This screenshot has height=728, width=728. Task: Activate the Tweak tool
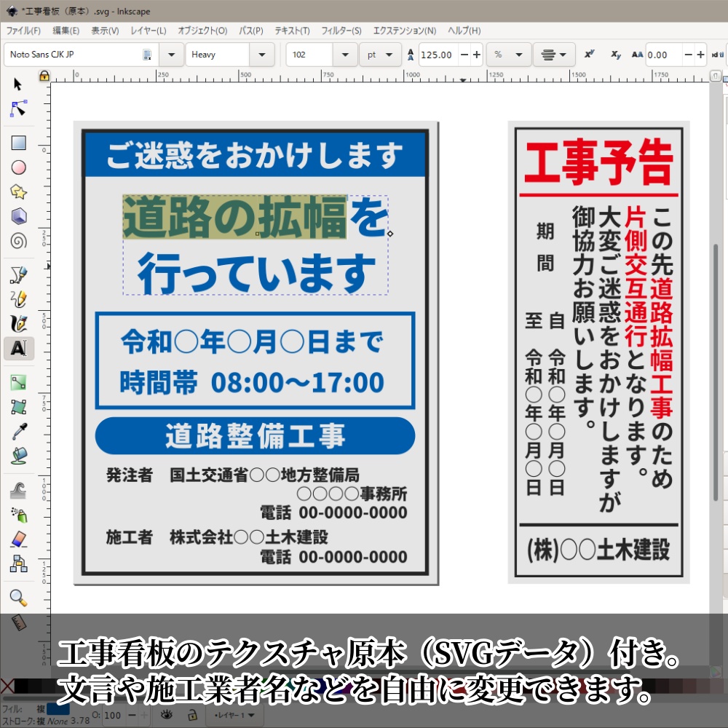tap(18, 490)
